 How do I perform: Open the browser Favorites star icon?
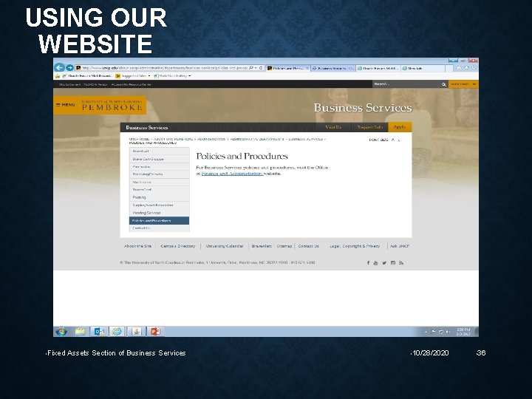click(466, 68)
